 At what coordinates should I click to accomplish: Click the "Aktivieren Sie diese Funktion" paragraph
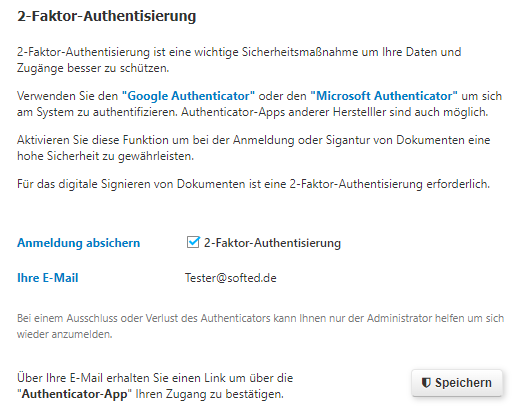point(253,148)
